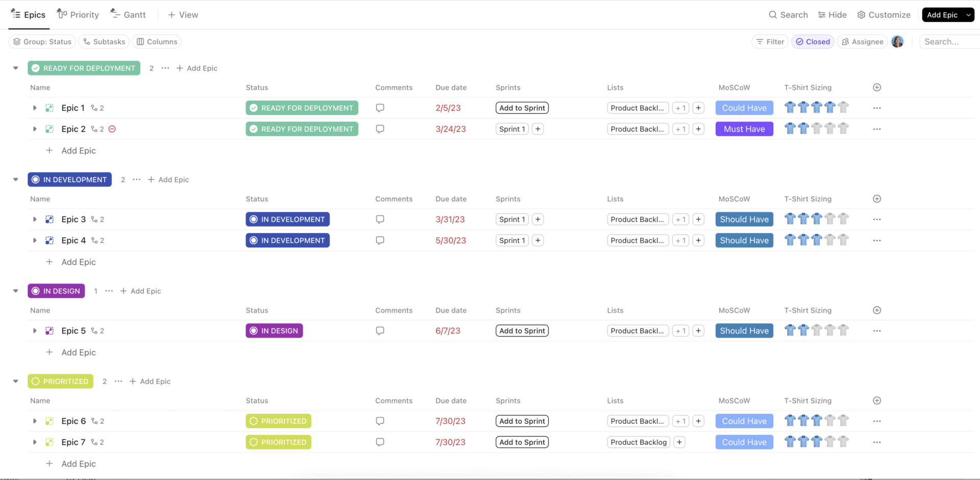
Task: Add a new column with the plus icon
Action: click(877, 87)
